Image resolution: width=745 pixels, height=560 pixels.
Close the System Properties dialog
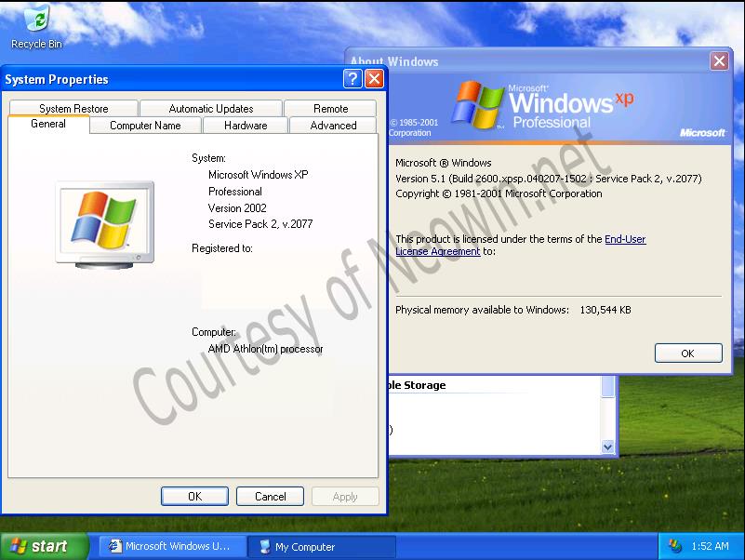pos(375,78)
